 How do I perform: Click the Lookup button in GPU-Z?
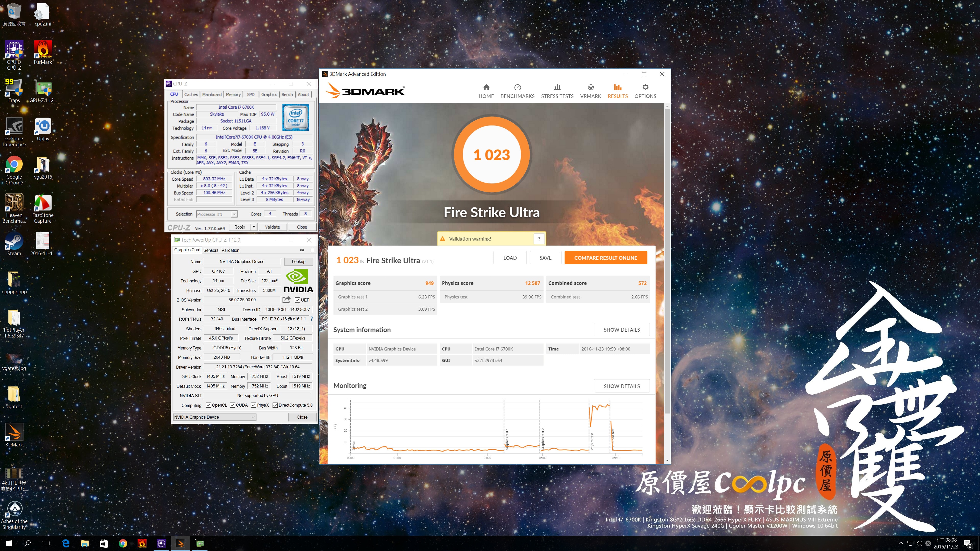coord(298,261)
